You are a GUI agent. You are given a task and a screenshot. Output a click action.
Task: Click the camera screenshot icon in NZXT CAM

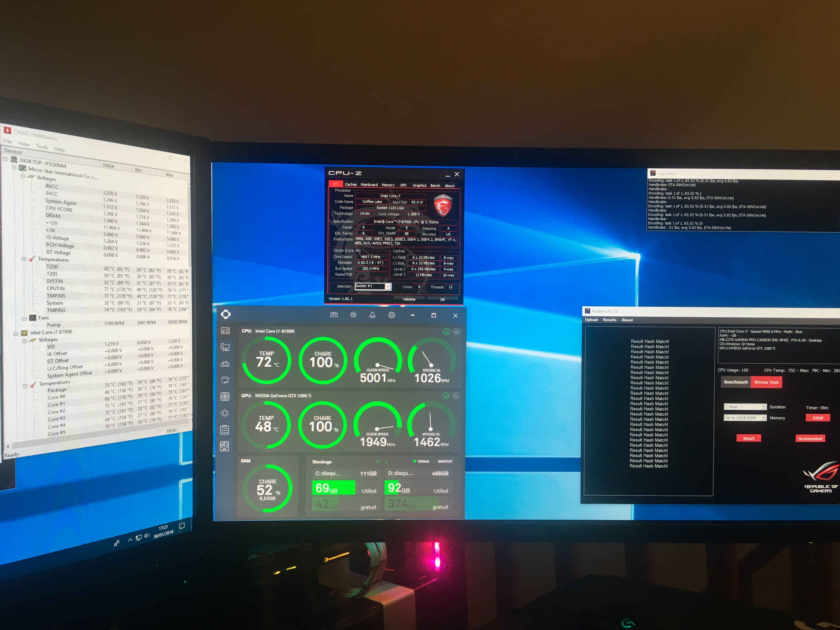(x=334, y=315)
